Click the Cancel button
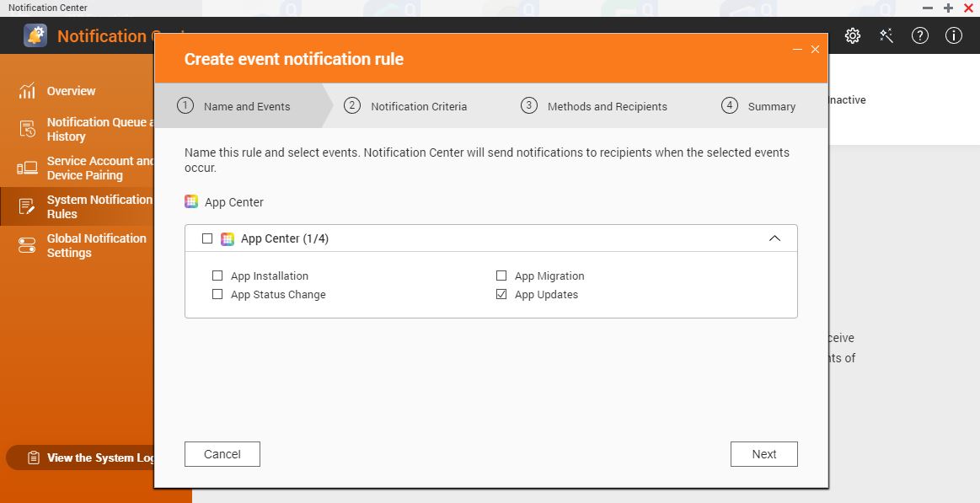 tap(222, 454)
